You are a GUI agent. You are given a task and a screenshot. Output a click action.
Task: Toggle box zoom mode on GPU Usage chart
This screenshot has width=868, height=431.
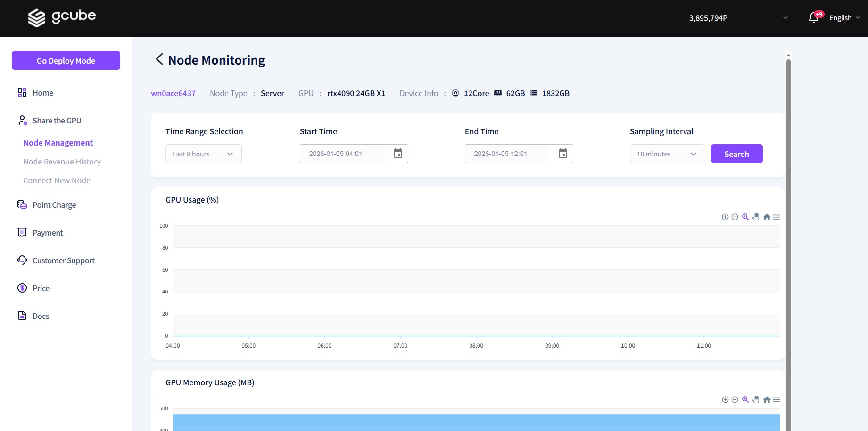pos(745,217)
